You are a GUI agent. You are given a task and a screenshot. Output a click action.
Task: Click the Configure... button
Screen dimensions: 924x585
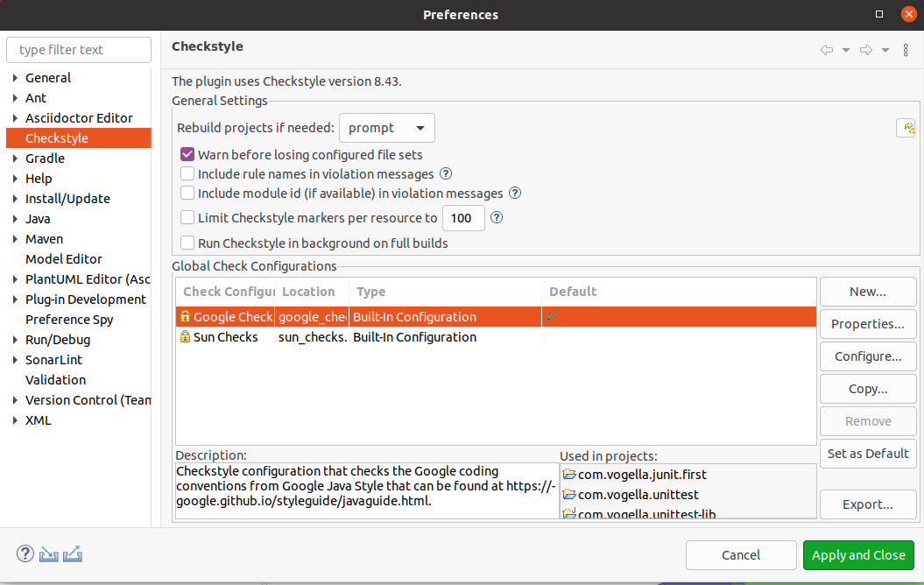[867, 356]
